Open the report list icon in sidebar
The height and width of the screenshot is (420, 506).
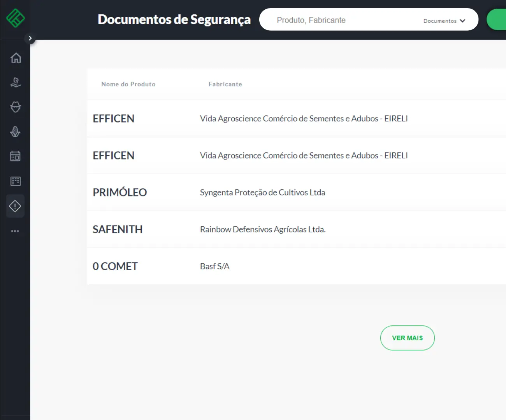[x=16, y=181]
